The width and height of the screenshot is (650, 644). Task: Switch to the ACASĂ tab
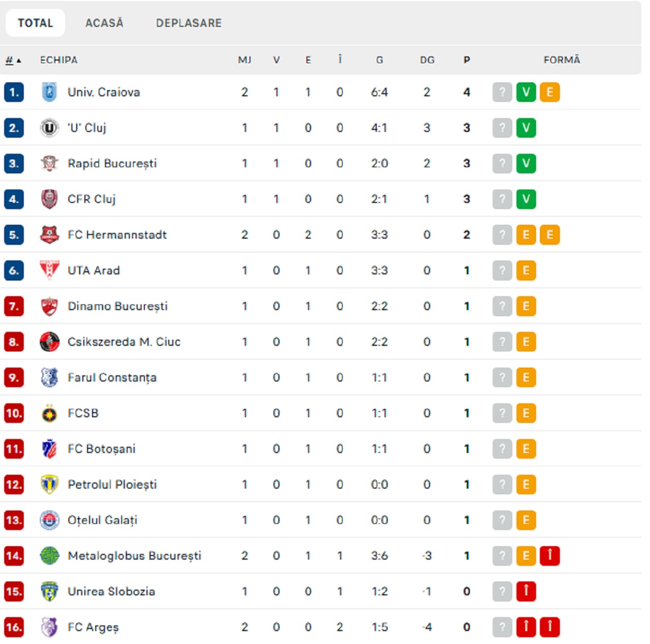click(x=104, y=23)
